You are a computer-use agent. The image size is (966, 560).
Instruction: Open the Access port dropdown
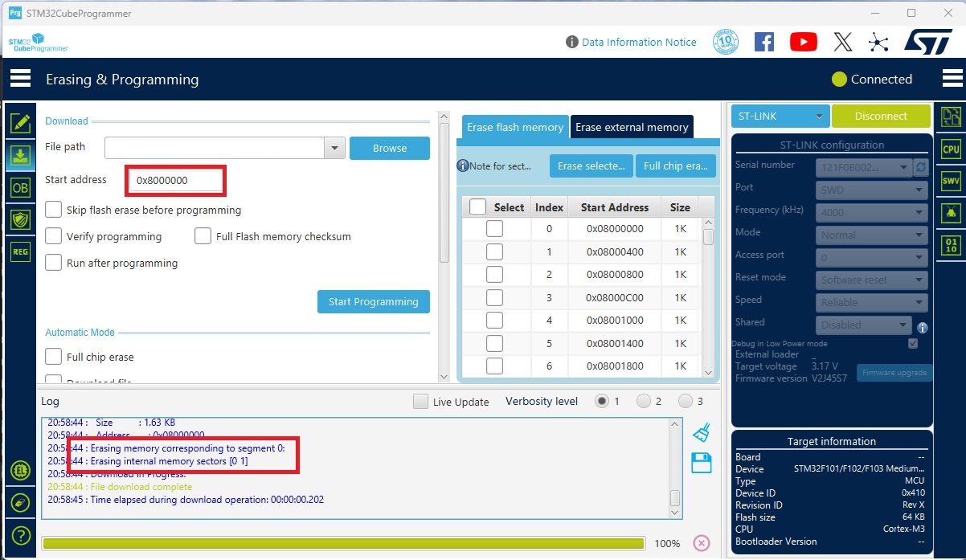872,257
